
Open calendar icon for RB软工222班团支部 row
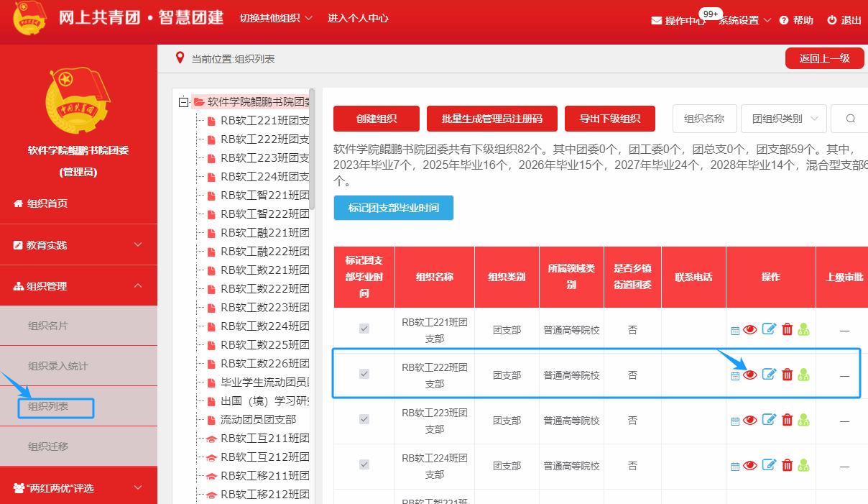735,376
